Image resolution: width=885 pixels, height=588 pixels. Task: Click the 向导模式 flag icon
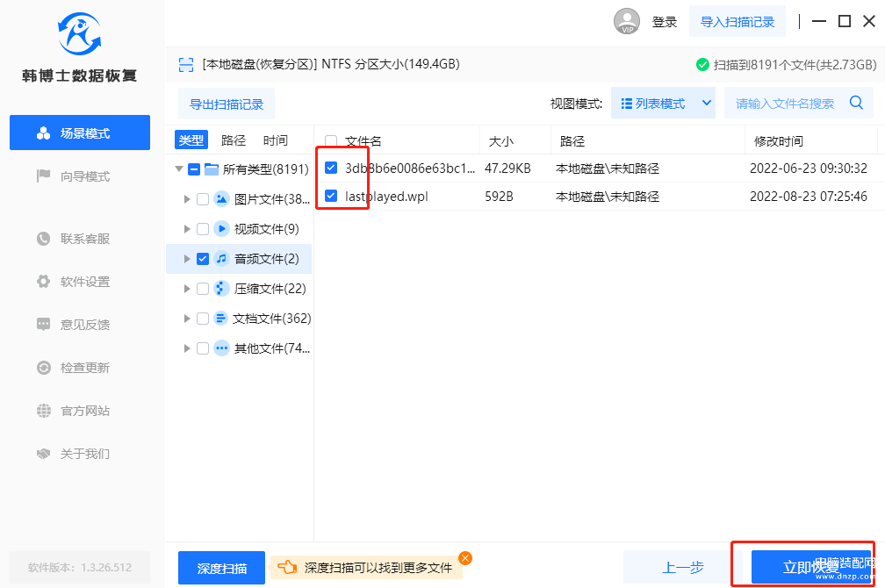point(44,176)
